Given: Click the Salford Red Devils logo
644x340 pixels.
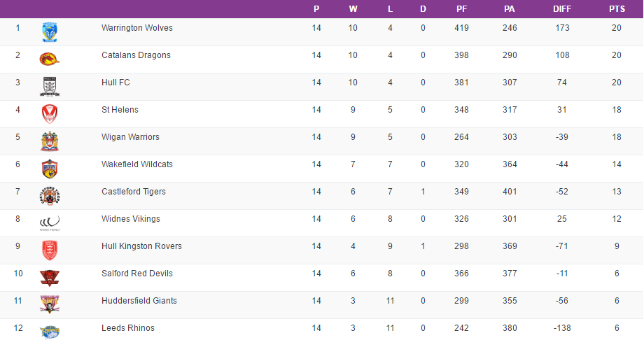Looking at the screenshot, I should (x=50, y=277).
